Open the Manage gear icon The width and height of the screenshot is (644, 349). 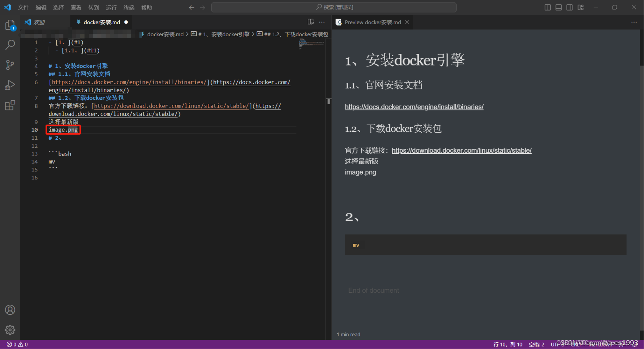click(x=10, y=330)
